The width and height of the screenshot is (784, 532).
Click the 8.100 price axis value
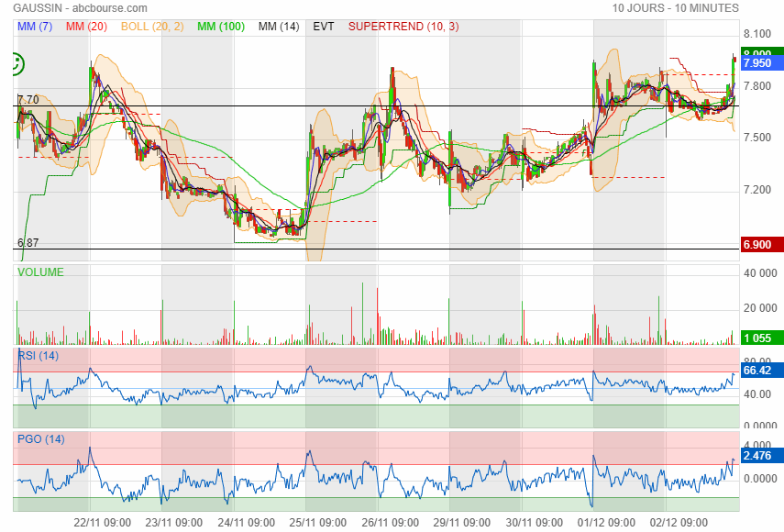point(757,34)
